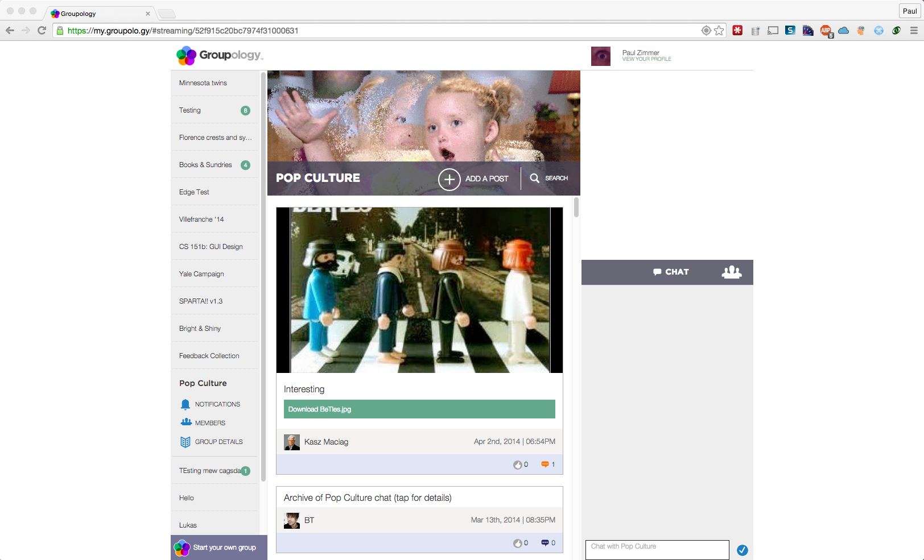
Task: Like the Interesting post by Kasz Maciag
Action: pyautogui.click(x=518, y=464)
